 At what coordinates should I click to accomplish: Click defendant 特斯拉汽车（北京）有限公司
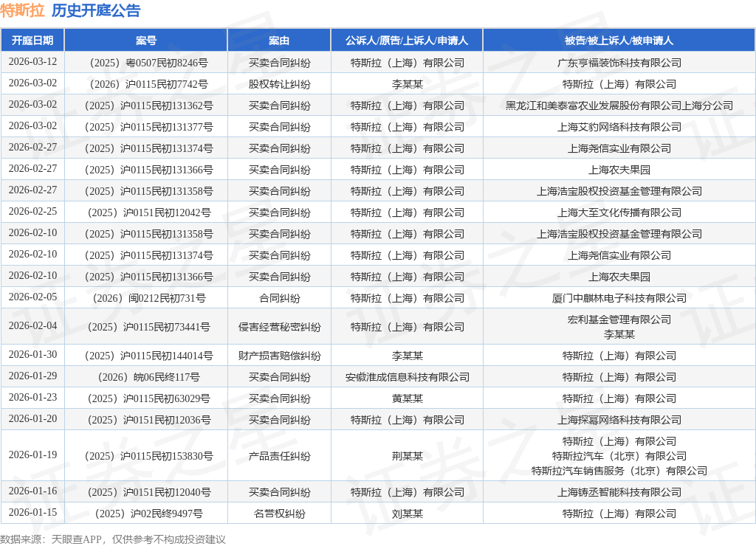(x=619, y=457)
